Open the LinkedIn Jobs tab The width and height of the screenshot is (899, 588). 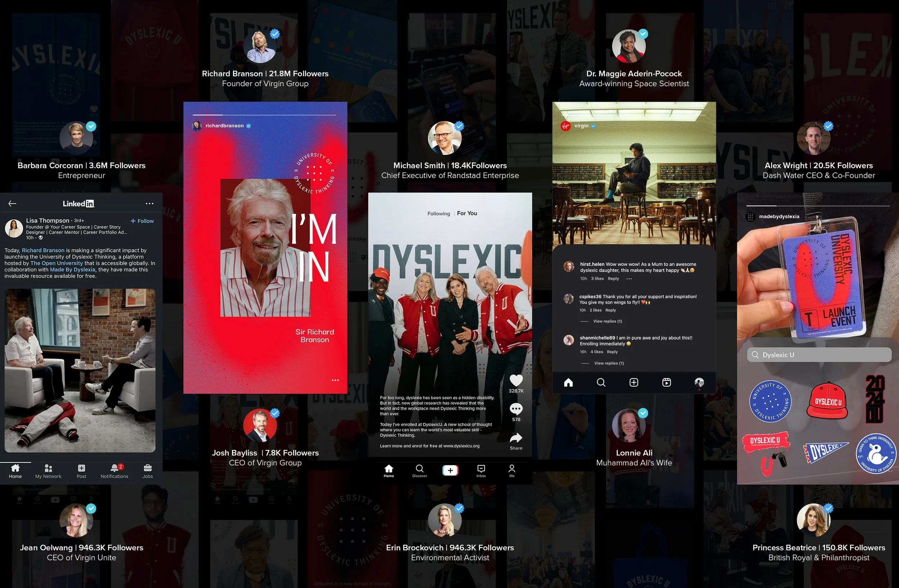(148, 471)
